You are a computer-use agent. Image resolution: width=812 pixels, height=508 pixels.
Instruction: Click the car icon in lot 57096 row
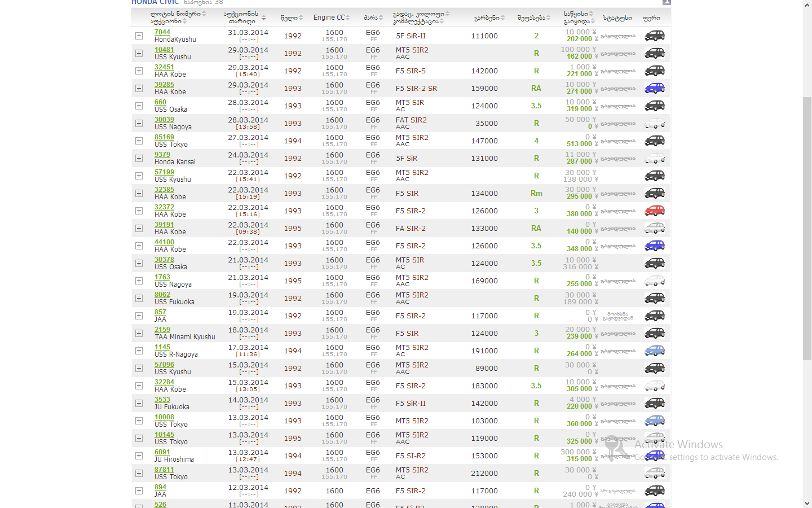click(x=655, y=368)
